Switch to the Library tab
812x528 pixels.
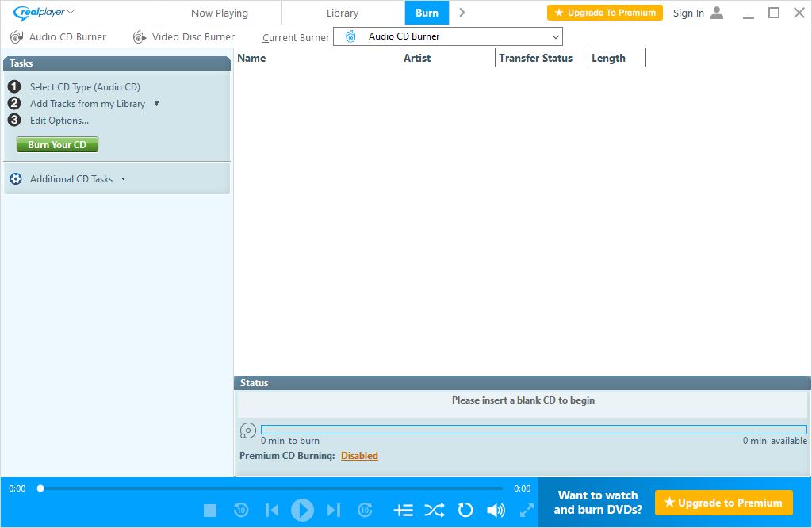(343, 13)
